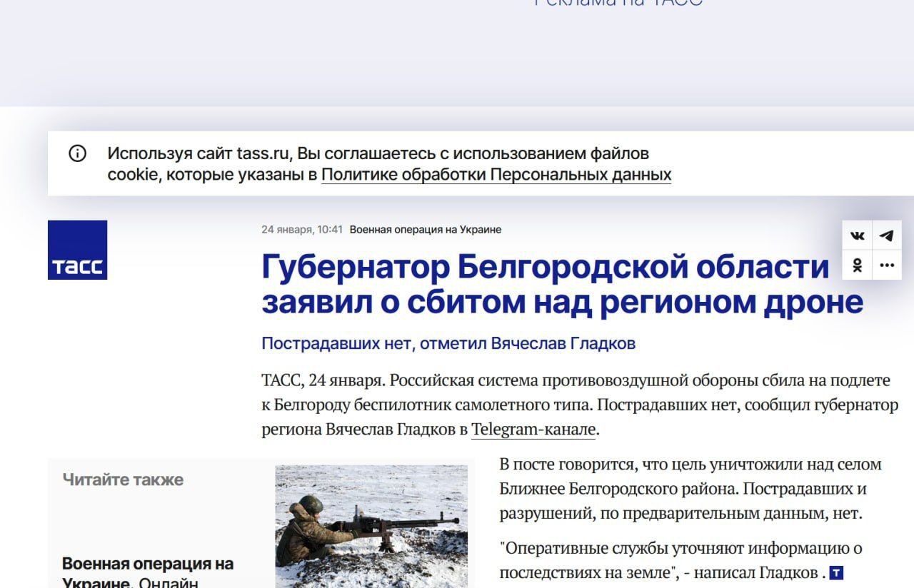The image size is (914, 588).
Task: Open read-also story 'Военная операция на Украине. Онлайн'
Action: 147,572
